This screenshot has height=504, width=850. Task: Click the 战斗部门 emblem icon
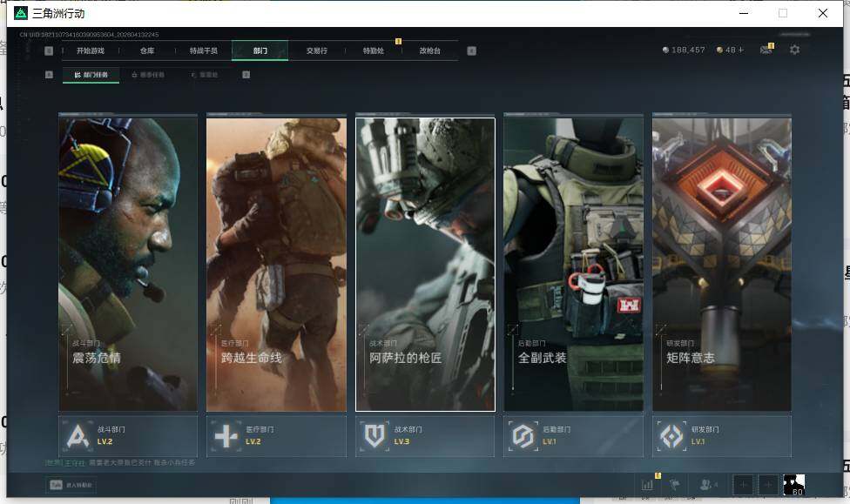78,436
